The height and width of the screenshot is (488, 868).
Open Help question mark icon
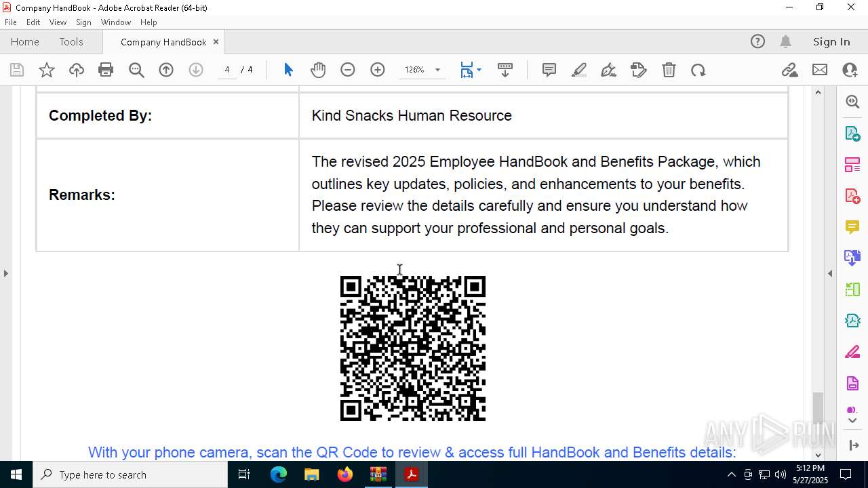click(x=757, y=41)
